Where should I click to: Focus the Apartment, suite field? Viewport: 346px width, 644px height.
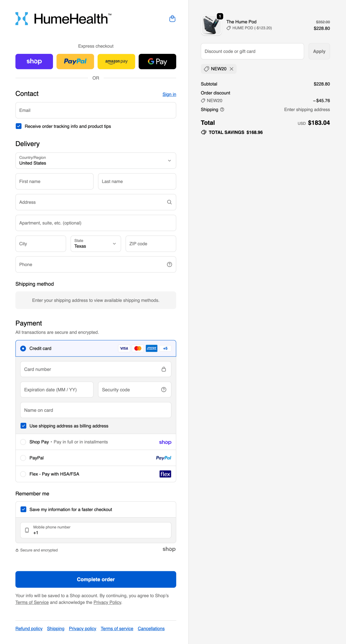click(x=96, y=223)
